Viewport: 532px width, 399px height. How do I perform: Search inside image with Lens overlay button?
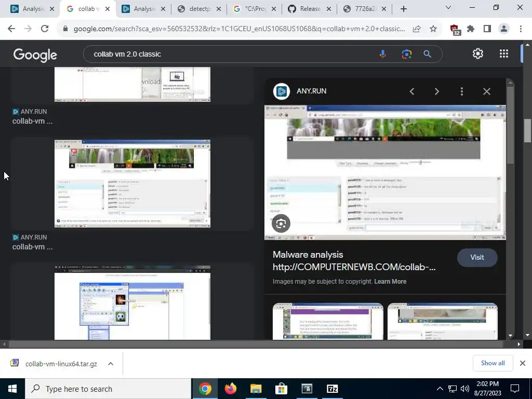[281, 223]
